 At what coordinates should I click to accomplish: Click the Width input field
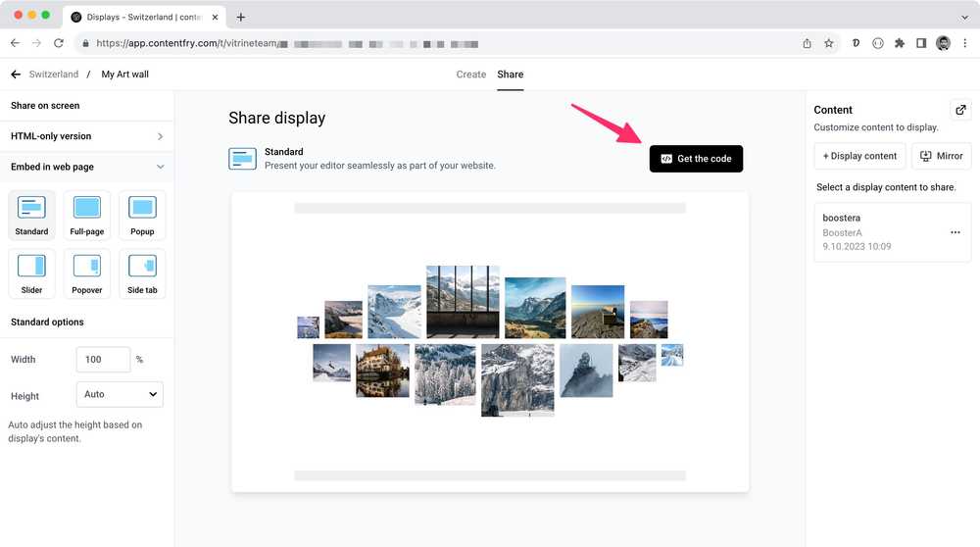point(103,360)
